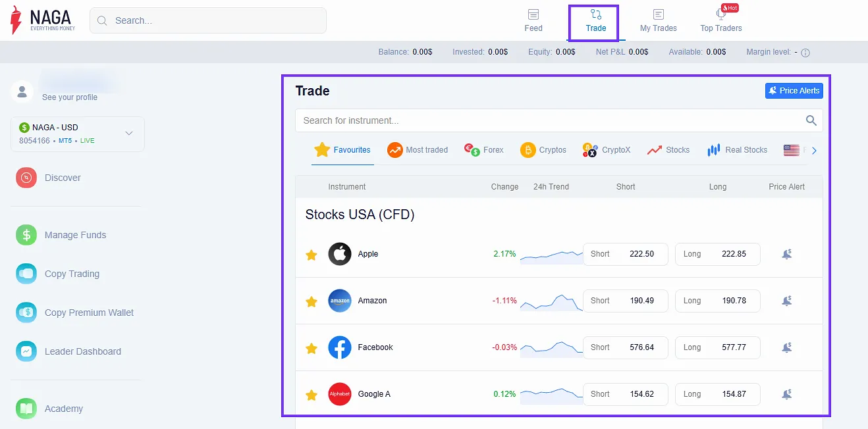The image size is (868, 429).
Task: Remove Google A from favourites star
Action: point(312,395)
